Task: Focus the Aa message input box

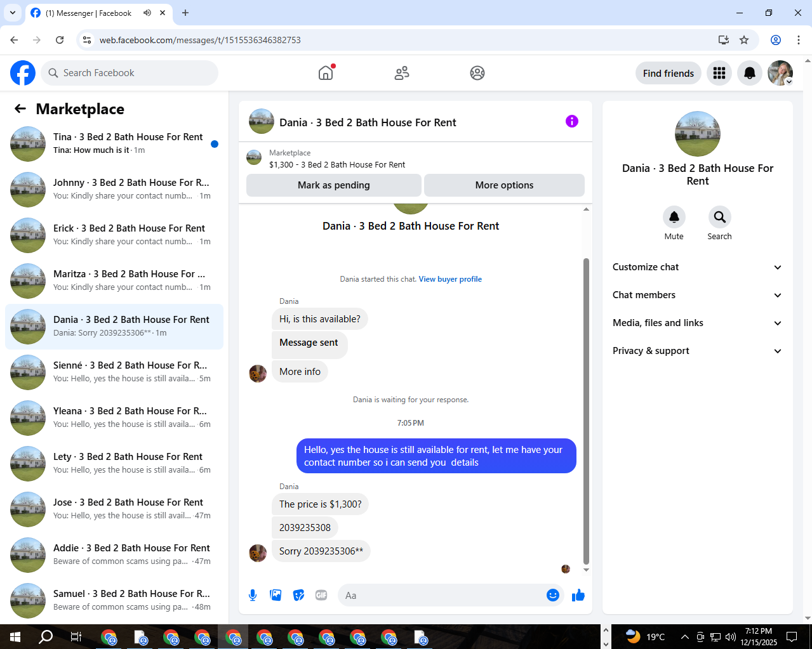Action: tap(451, 595)
